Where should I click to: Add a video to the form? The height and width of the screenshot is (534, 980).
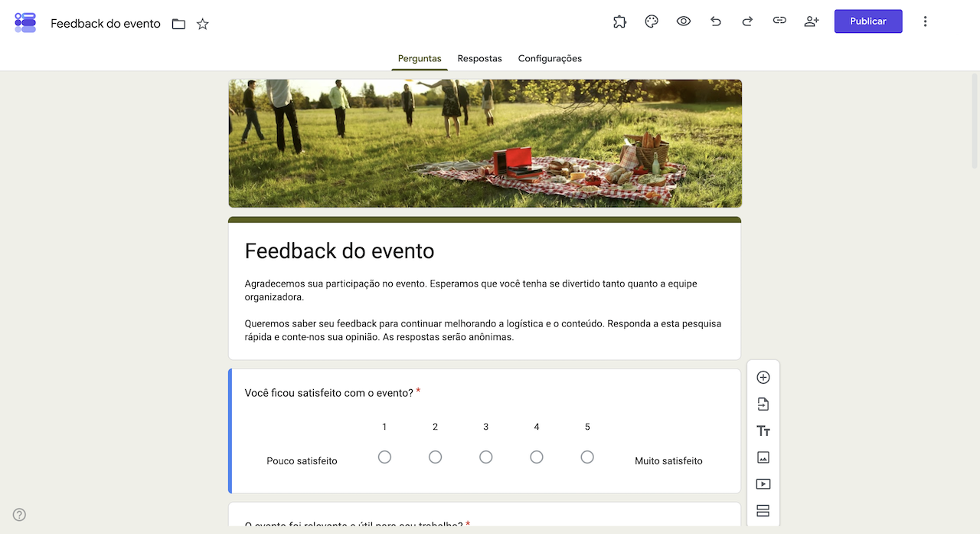click(763, 484)
